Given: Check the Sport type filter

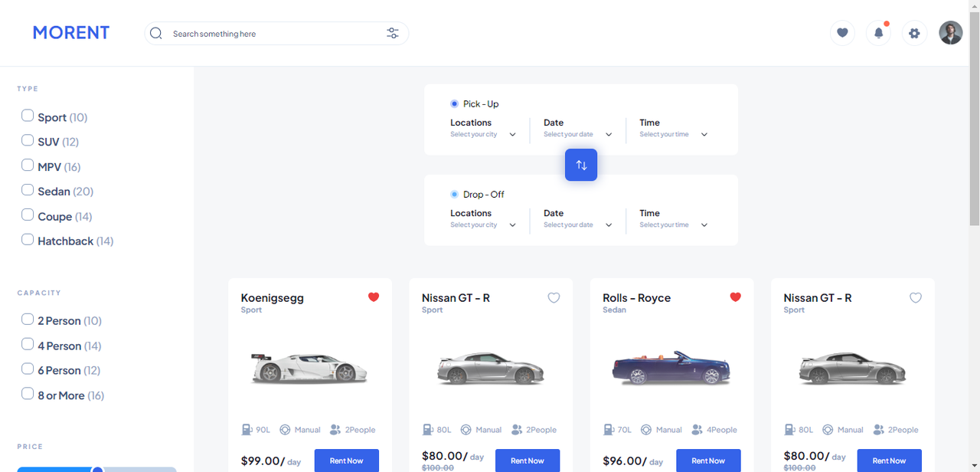Looking at the screenshot, I should click(28, 116).
